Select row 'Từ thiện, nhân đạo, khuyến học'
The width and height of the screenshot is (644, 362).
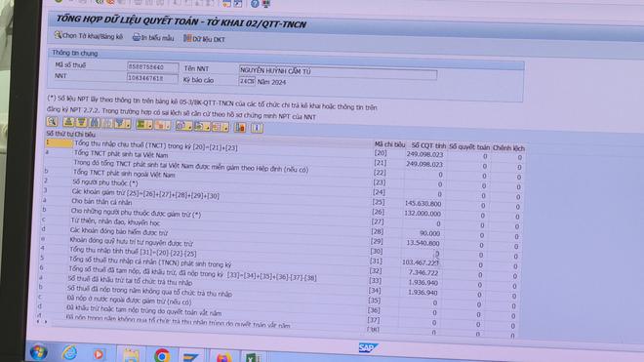(115, 221)
